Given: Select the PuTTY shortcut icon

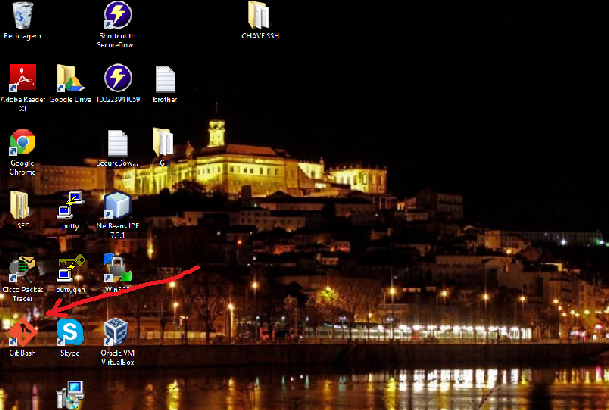Looking at the screenshot, I should (x=69, y=206).
